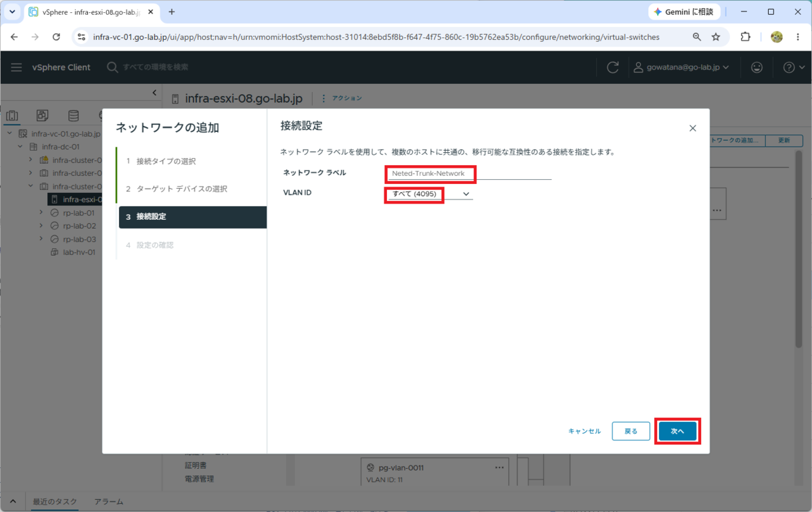This screenshot has width=812, height=512.
Task: Click the host icon beside infra-esxi-08.go-lab.jp title
Action: pos(176,99)
